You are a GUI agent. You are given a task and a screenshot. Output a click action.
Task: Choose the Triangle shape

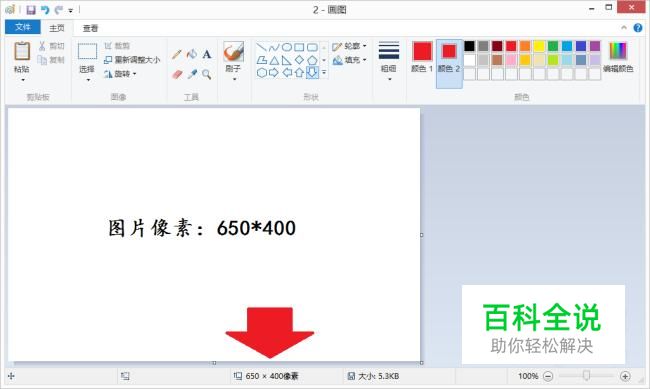274,60
